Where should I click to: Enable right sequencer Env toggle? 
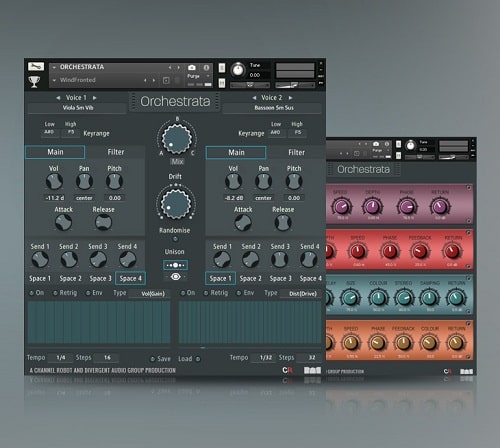[x=239, y=293]
